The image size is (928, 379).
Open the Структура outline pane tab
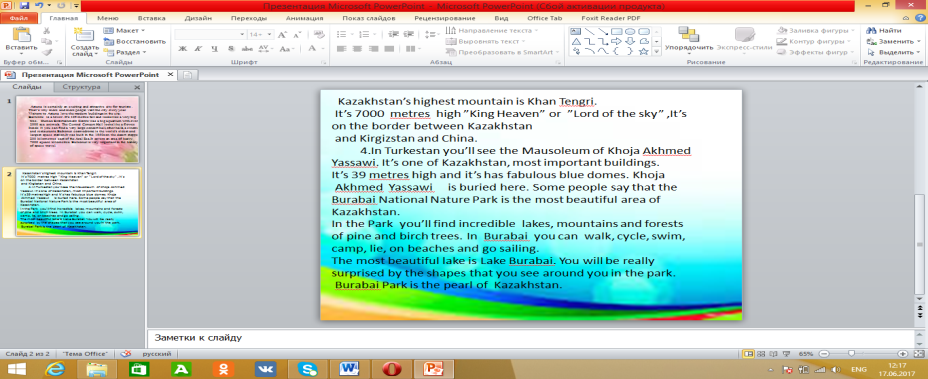click(x=82, y=87)
